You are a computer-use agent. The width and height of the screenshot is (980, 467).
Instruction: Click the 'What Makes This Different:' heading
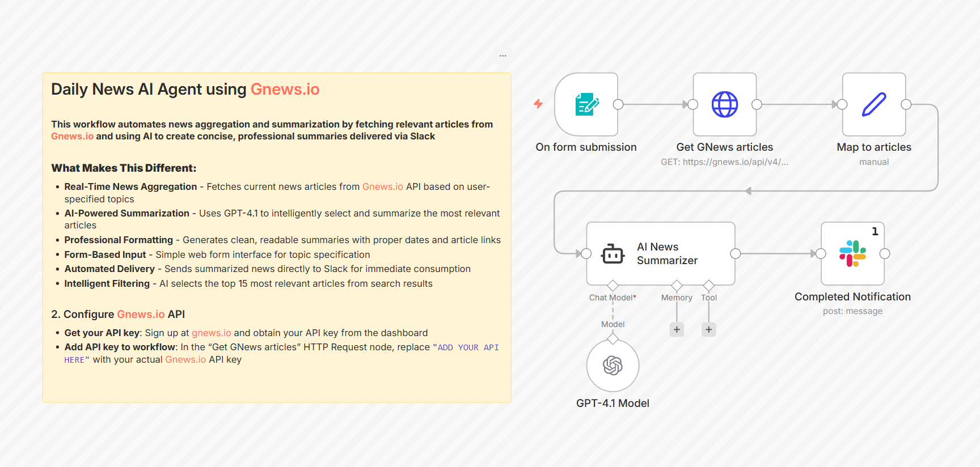click(124, 168)
